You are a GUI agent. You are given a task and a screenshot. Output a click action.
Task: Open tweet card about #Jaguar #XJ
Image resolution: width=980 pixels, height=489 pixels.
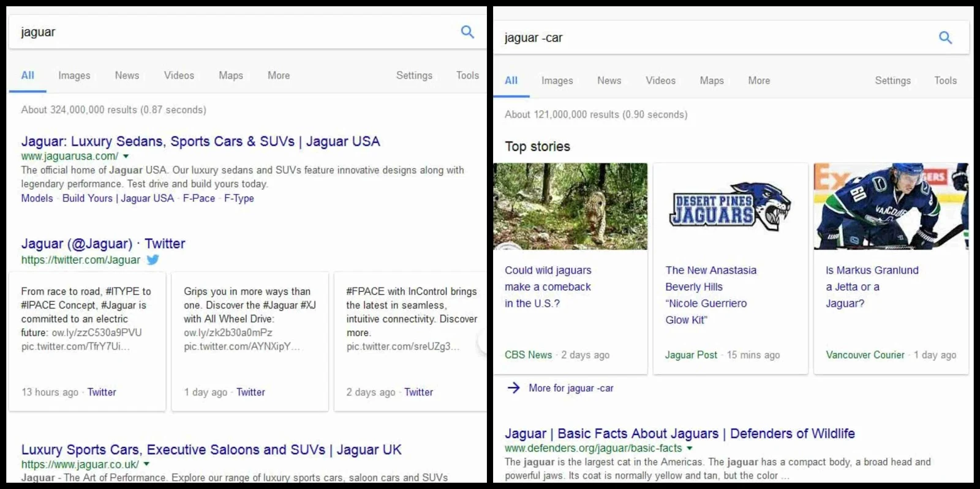tap(250, 342)
